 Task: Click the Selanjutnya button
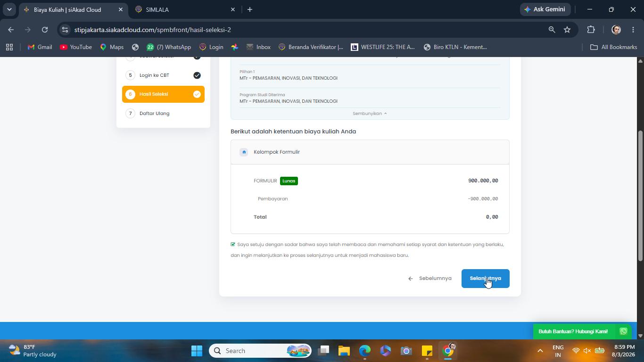point(485,279)
